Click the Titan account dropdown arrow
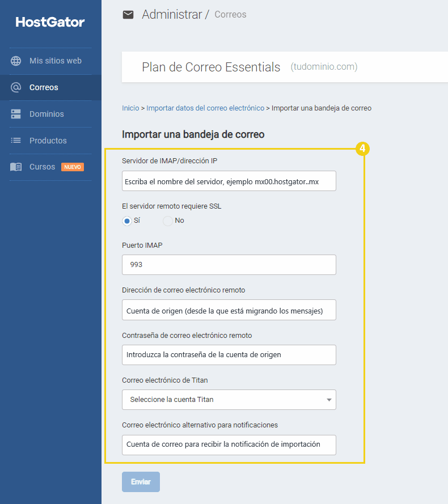 click(x=329, y=400)
